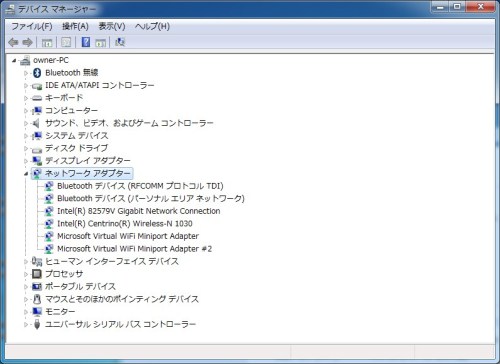Expand the ディスプレイ アダプター category
Image resolution: width=500 pixels, height=364 pixels.
[26, 161]
